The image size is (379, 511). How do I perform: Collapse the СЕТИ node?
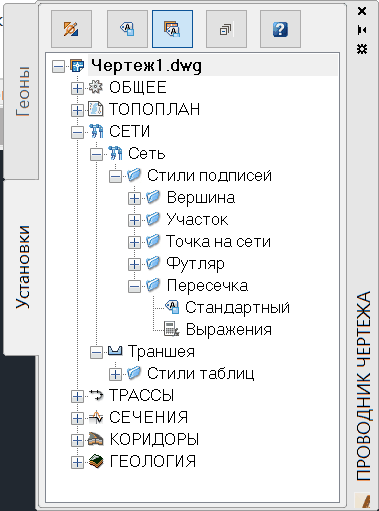77,133
